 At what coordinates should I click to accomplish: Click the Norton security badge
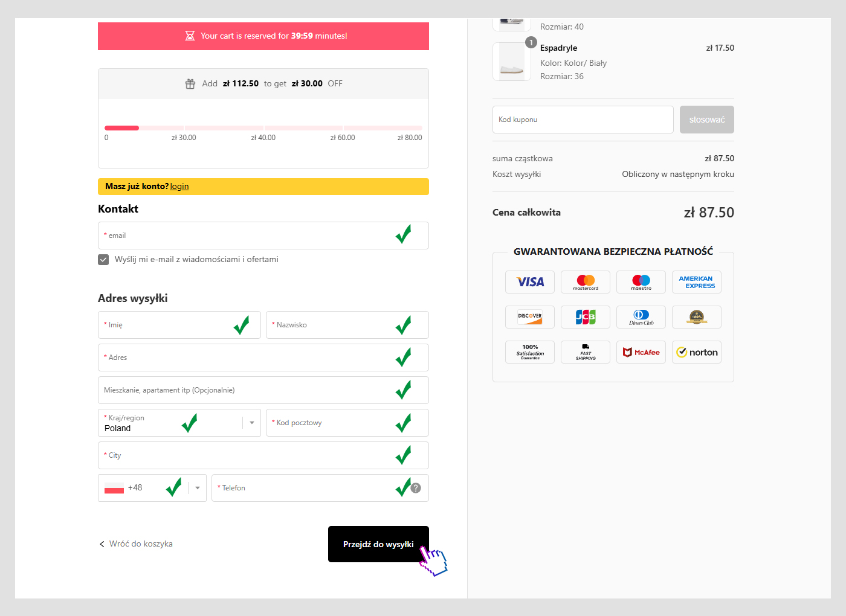pos(696,352)
